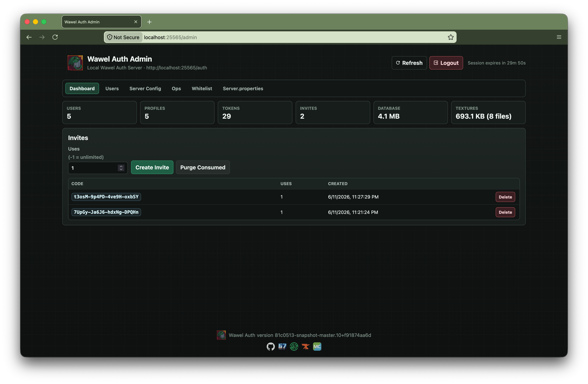The width and height of the screenshot is (588, 384).
Task: Open a new browser tab
Action: click(149, 22)
